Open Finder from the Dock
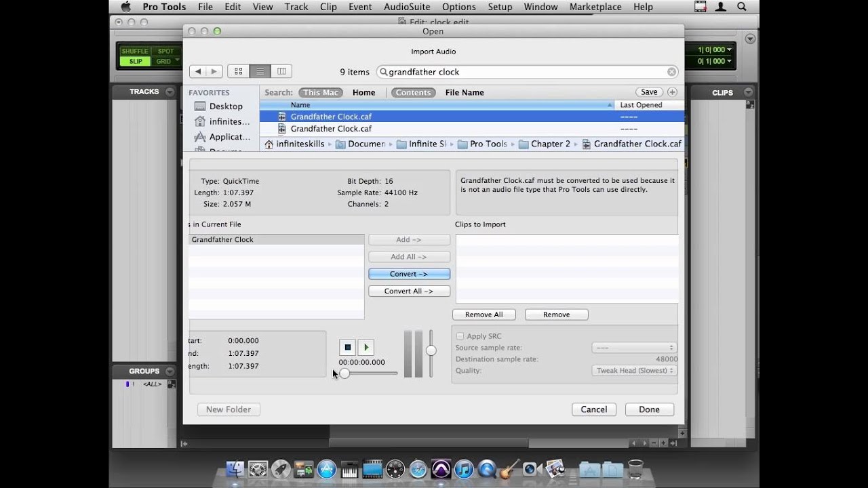Image resolution: width=868 pixels, height=488 pixels. pyautogui.click(x=235, y=469)
